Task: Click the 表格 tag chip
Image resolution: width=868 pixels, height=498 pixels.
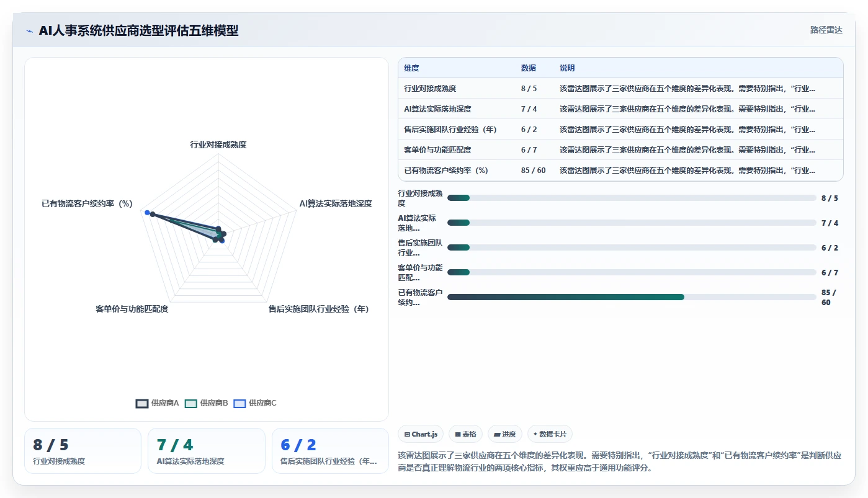Action: pos(465,434)
